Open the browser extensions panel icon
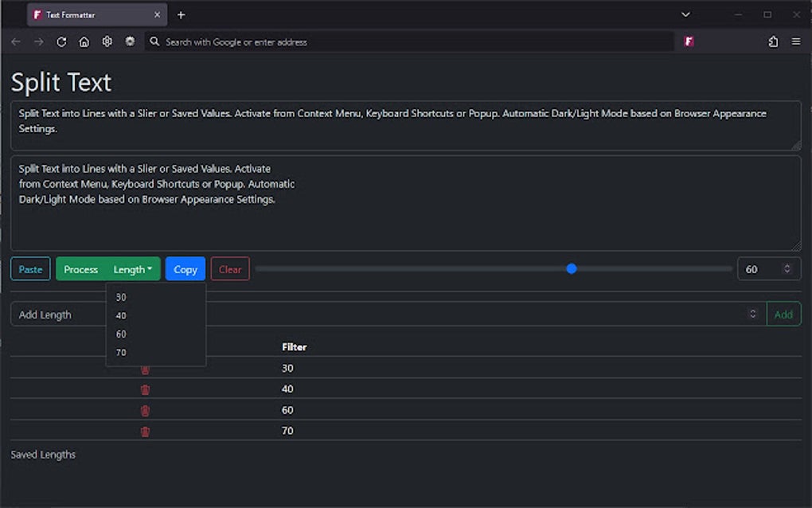This screenshot has width=812, height=508. coord(772,41)
